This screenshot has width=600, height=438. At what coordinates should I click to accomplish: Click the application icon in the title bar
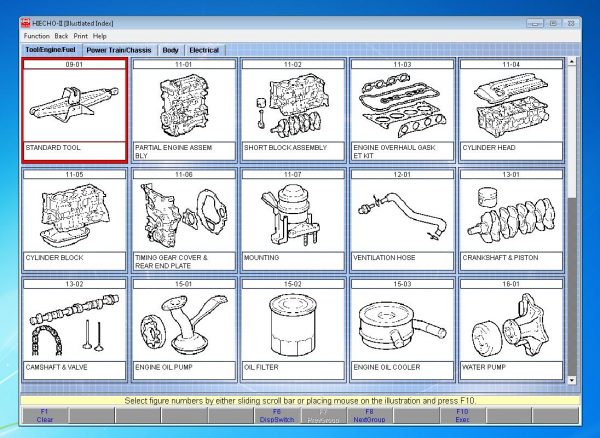pos(26,23)
